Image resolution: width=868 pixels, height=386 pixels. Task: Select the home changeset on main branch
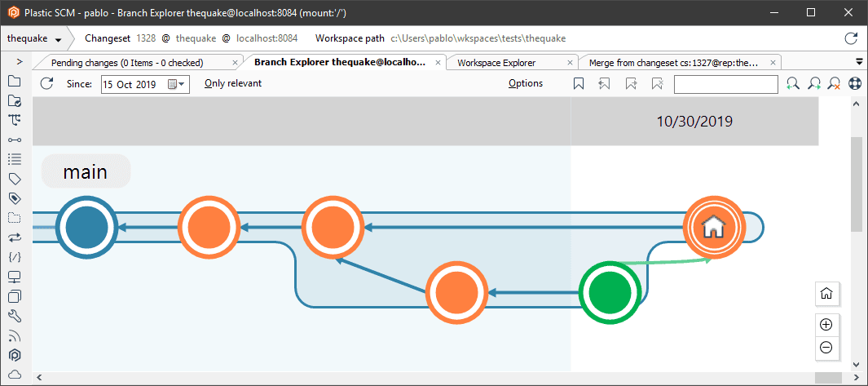pos(714,227)
